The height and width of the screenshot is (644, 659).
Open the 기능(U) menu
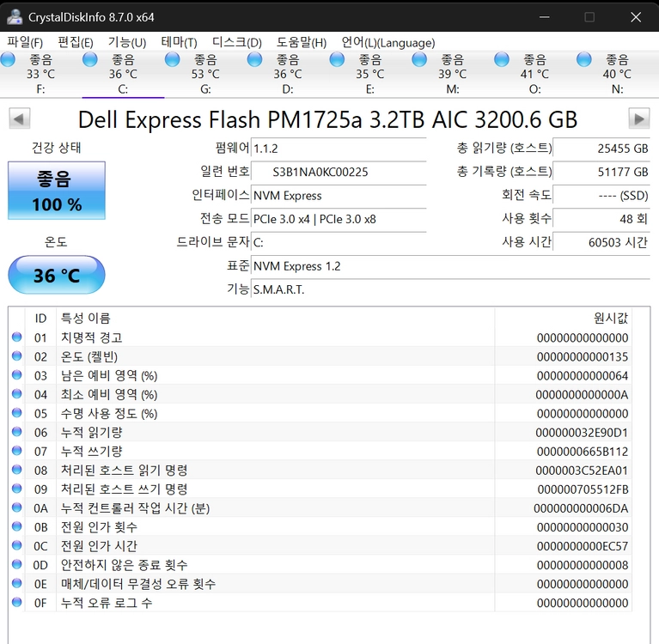coord(127,42)
